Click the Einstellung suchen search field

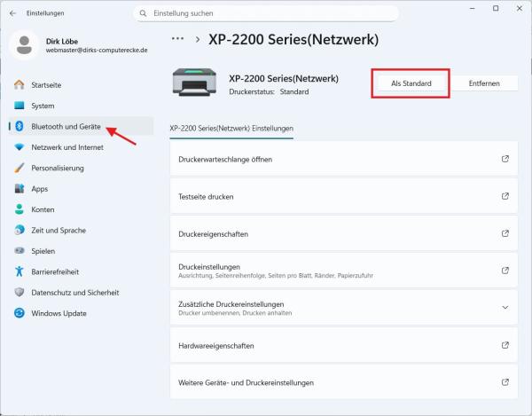pyautogui.click(x=257, y=14)
